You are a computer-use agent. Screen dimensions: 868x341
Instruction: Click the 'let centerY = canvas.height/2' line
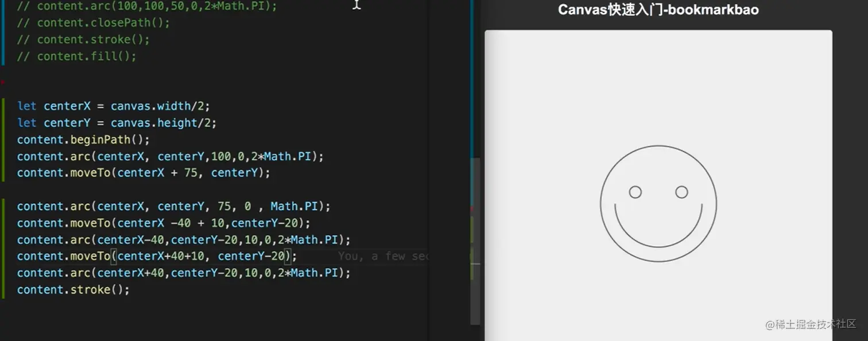(117, 123)
